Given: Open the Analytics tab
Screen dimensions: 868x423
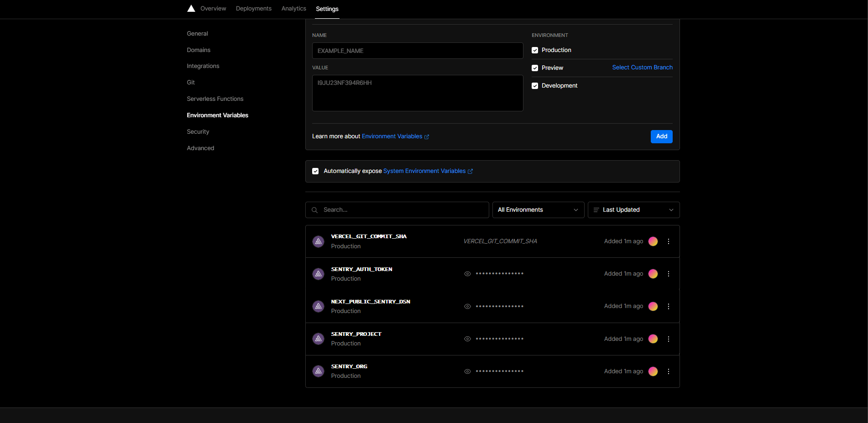Looking at the screenshot, I should 294,9.
